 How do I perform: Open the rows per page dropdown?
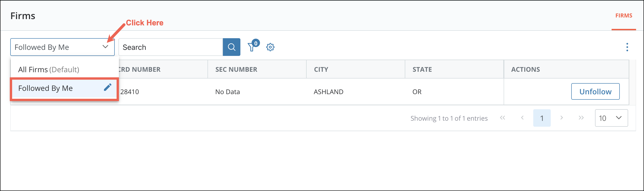(x=611, y=118)
